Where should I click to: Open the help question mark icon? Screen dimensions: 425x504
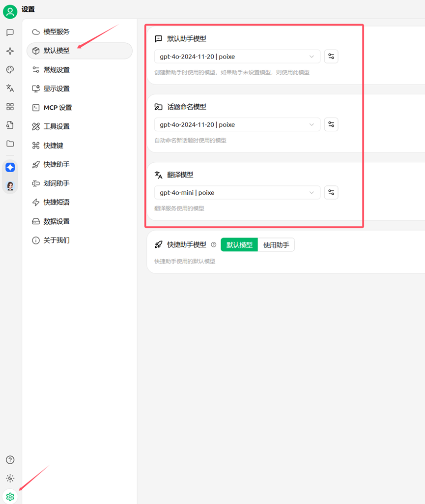pyautogui.click(x=10, y=460)
